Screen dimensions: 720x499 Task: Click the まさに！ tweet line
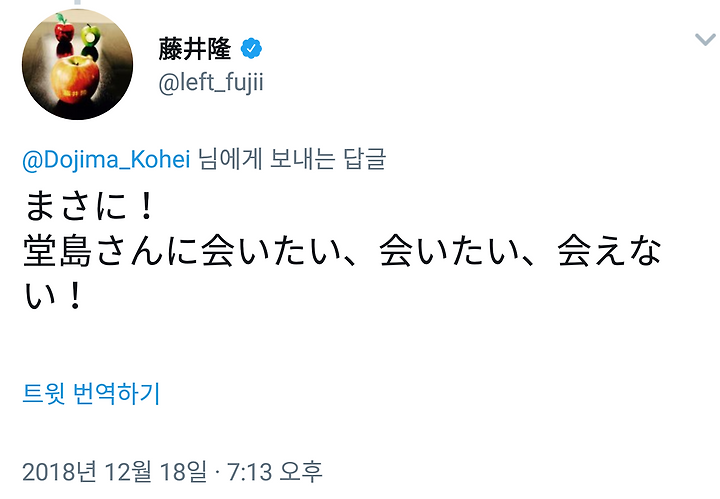[89, 207]
